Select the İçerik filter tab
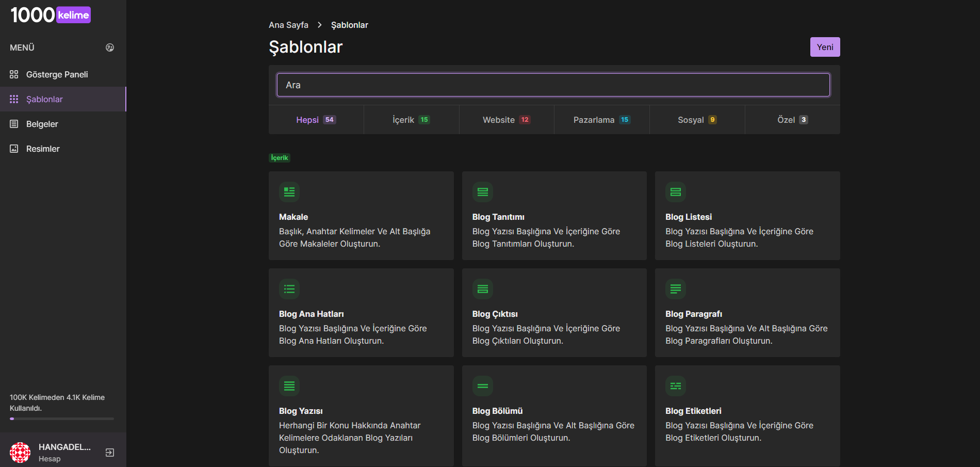Image resolution: width=980 pixels, height=467 pixels. coord(411,120)
